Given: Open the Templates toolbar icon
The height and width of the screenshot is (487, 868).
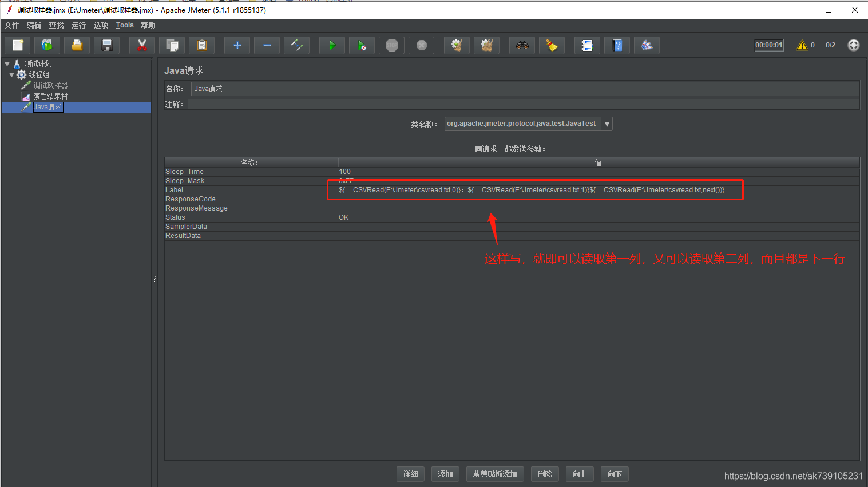Looking at the screenshot, I should (47, 45).
